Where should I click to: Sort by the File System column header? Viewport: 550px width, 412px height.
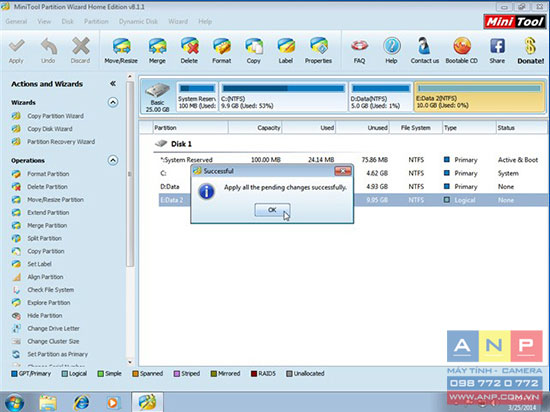click(416, 128)
